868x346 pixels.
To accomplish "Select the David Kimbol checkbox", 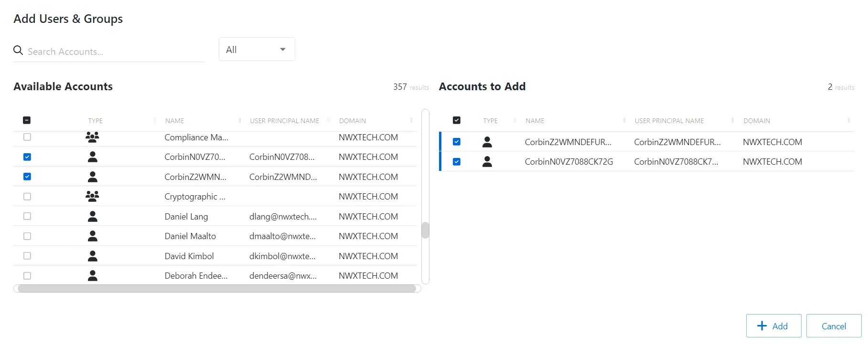I will point(27,256).
